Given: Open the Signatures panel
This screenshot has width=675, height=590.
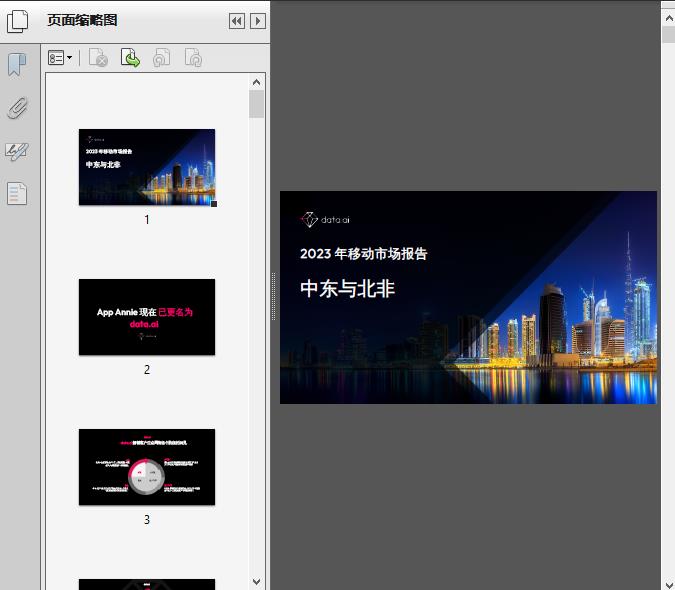Looking at the screenshot, I should (x=17, y=151).
